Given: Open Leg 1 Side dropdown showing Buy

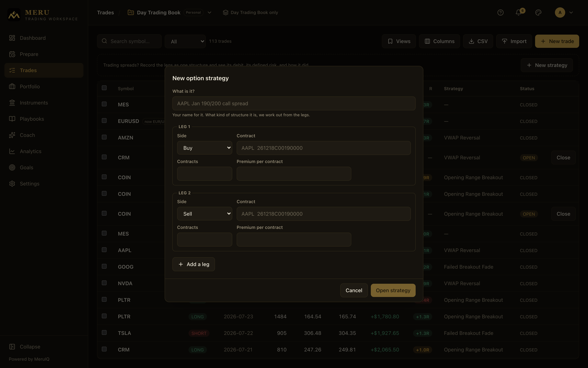Looking at the screenshot, I should (x=205, y=148).
